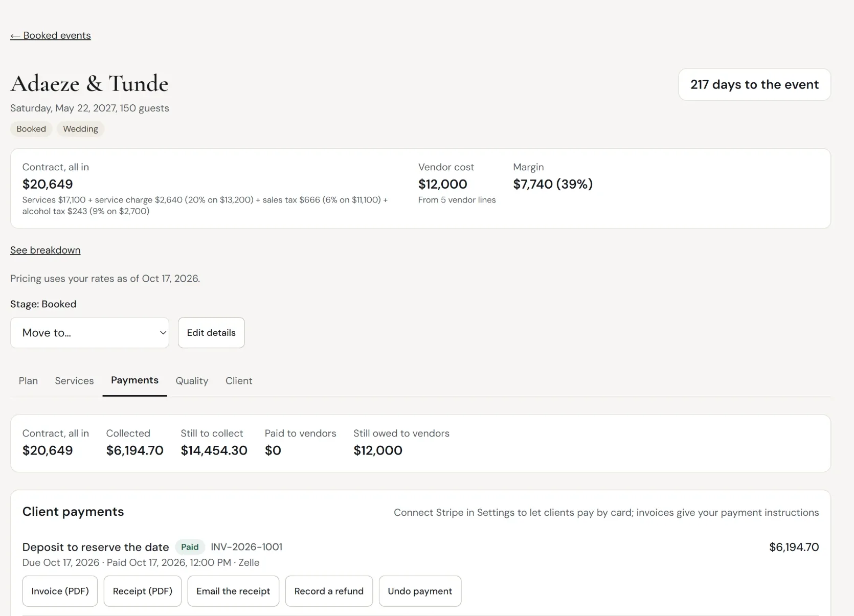
Task: Open the Client tab
Action: tap(239, 381)
